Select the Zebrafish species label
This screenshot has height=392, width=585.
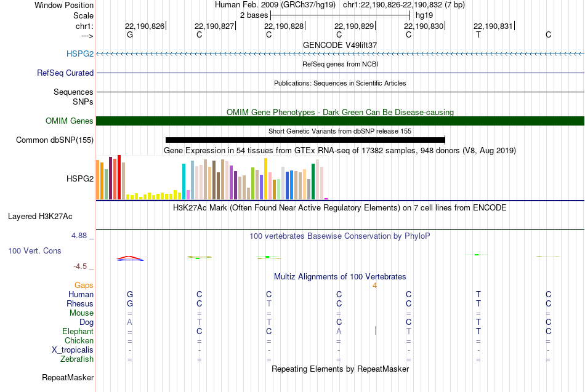click(x=77, y=359)
